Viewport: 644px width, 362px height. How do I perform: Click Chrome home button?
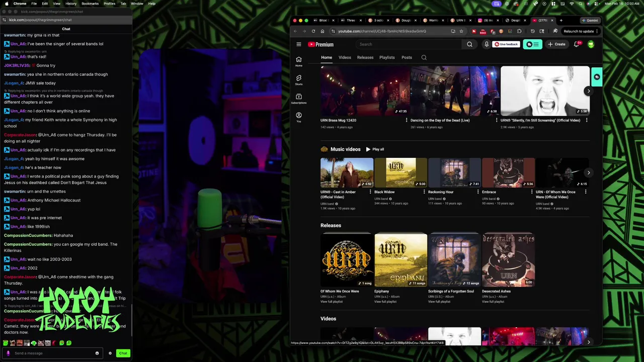coord(322,31)
